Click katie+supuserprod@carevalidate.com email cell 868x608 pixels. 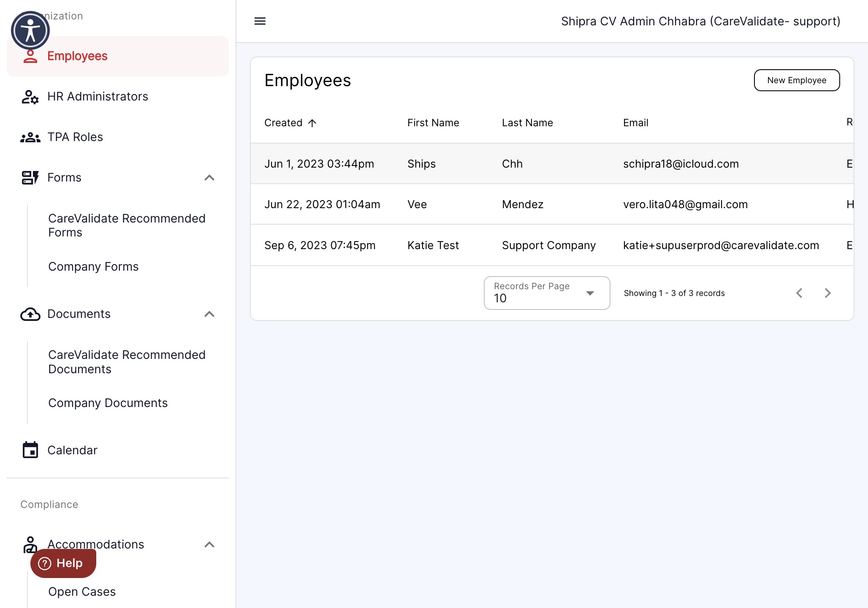[721, 245]
